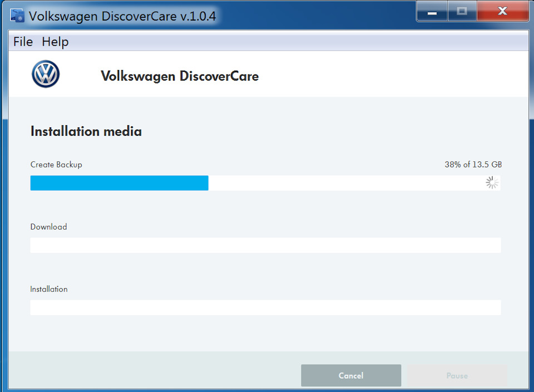Click the Volkswagen logo icon

click(46, 74)
